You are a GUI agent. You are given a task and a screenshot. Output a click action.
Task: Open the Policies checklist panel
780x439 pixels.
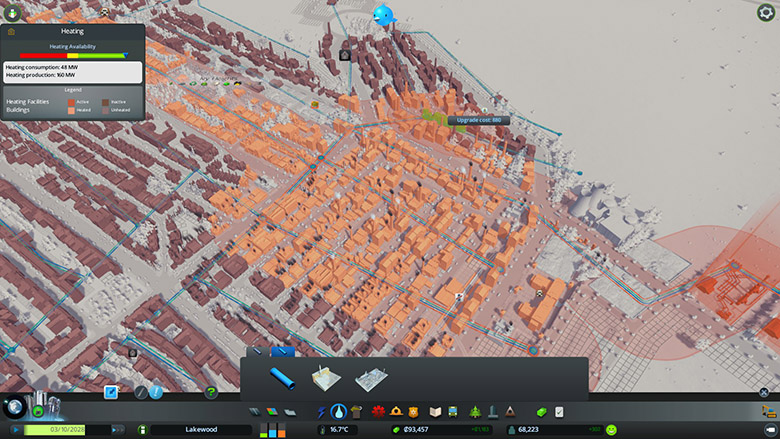point(559,412)
